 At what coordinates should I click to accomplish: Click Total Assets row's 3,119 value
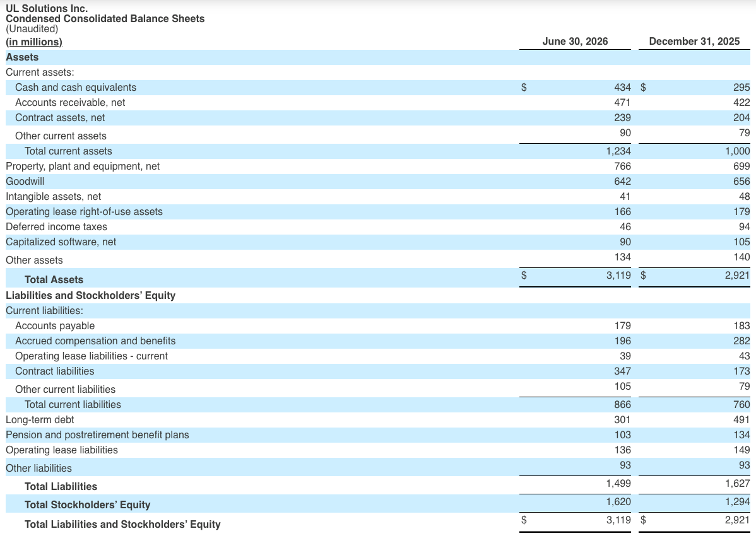[618, 276]
